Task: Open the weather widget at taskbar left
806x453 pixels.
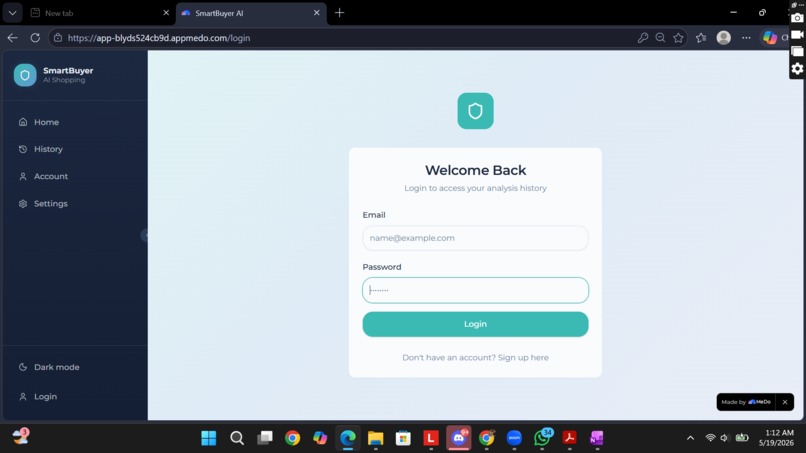Action: tap(21, 437)
